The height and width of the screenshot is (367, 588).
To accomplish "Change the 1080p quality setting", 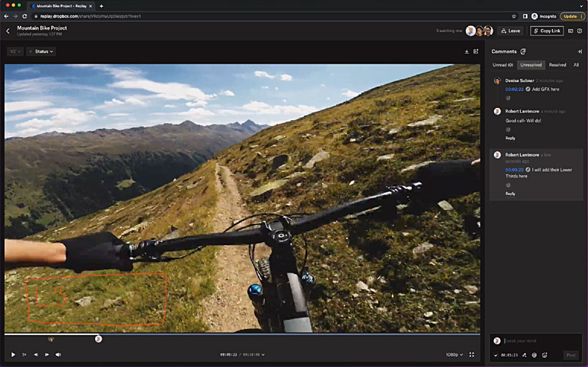I will pos(454,355).
